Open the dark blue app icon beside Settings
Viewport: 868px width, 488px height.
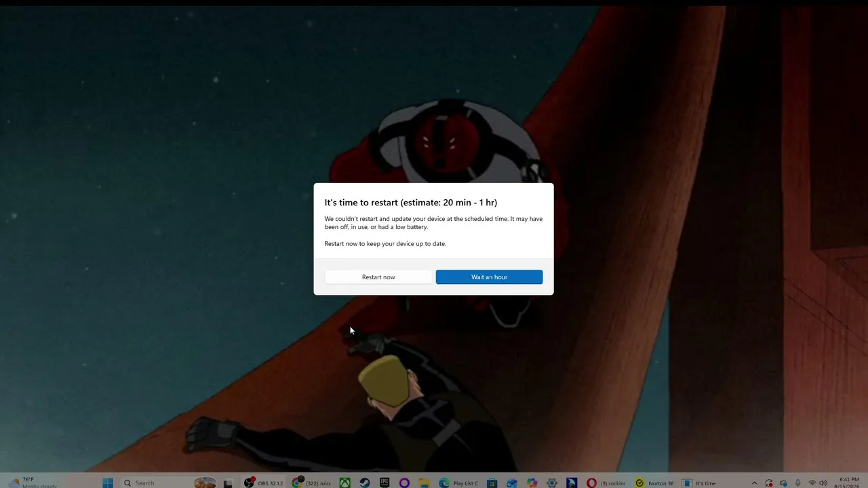click(572, 483)
